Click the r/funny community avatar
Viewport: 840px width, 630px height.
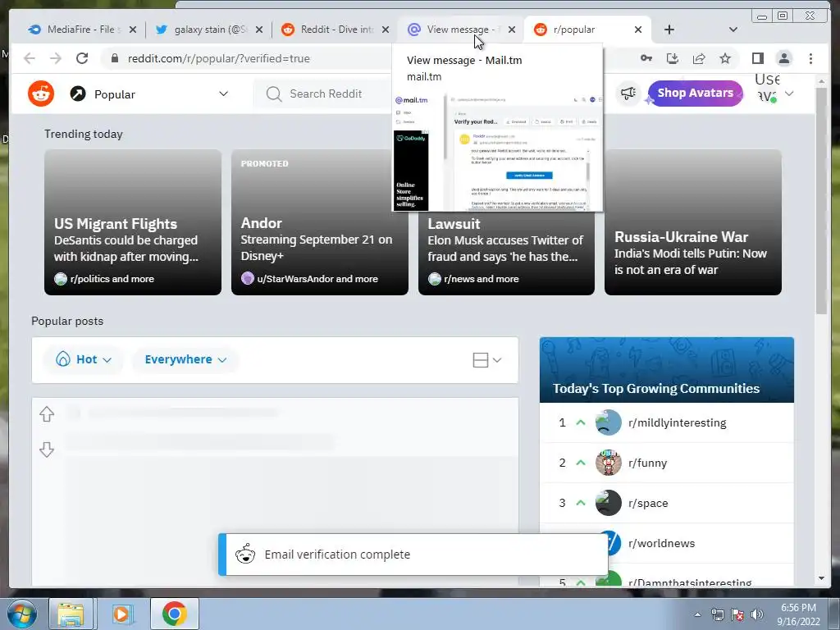(x=608, y=463)
